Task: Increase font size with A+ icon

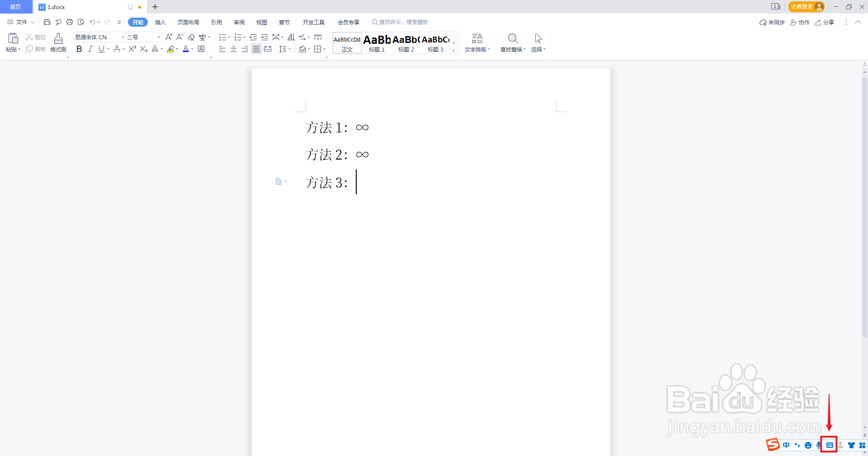Action: pos(169,37)
